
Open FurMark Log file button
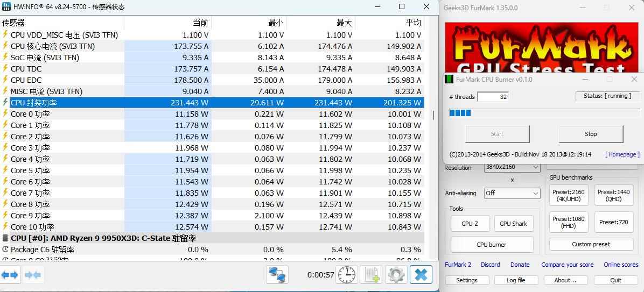pyautogui.click(x=516, y=280)
